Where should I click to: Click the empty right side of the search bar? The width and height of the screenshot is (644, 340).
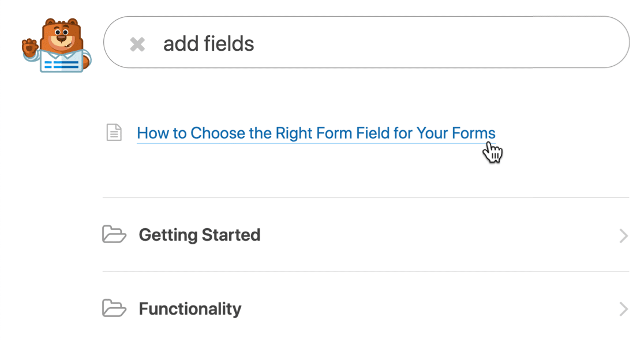pos(452,43)
